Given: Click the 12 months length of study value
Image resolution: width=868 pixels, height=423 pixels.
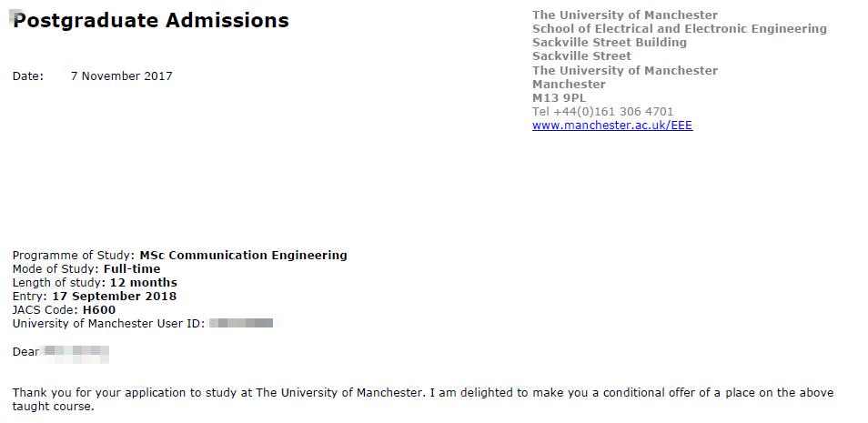Looking at the screenshot, I should 144,283.
